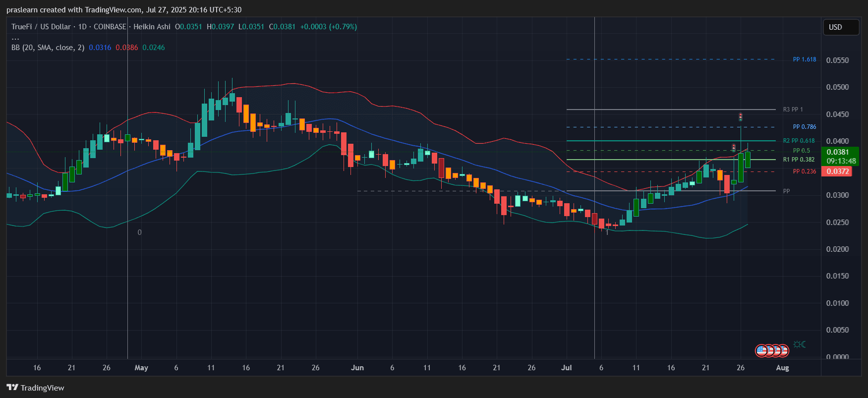Viewport: 868px width, 398px height.
Task: Click the 0.0500 price scale label
Action: point(837,87)
